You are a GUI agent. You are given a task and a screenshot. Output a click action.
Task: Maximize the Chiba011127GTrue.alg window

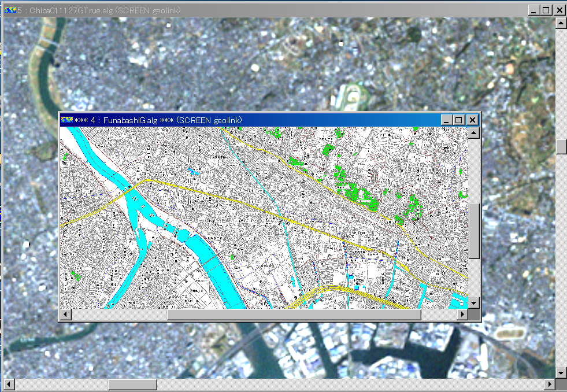click(x=546, y=10)
